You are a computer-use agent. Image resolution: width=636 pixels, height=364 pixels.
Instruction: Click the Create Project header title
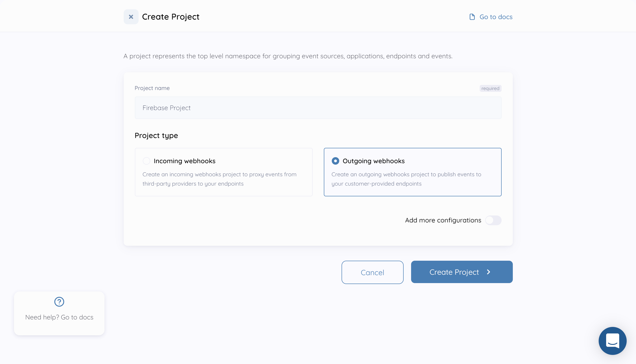click(171, 17)
